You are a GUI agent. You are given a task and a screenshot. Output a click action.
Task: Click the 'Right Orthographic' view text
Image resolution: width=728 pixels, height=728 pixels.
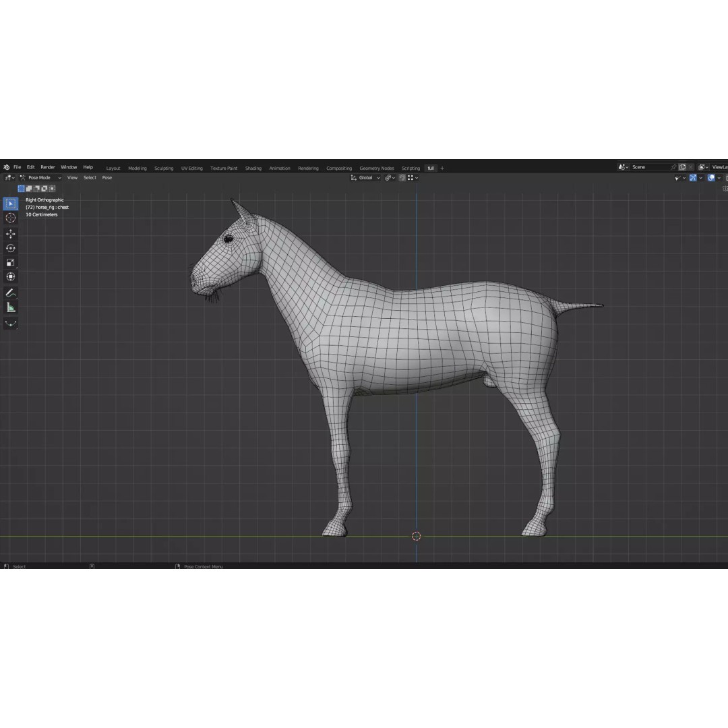tap(44, 200)
